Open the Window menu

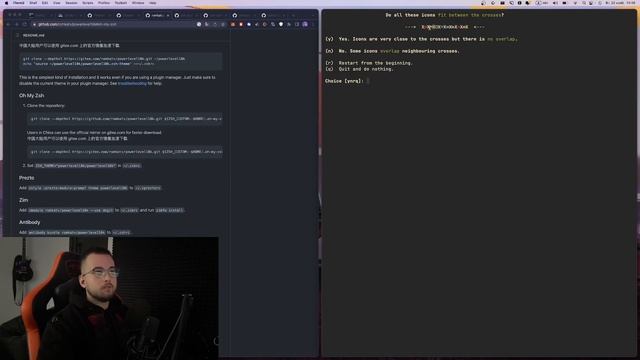[x=138, y=3]
